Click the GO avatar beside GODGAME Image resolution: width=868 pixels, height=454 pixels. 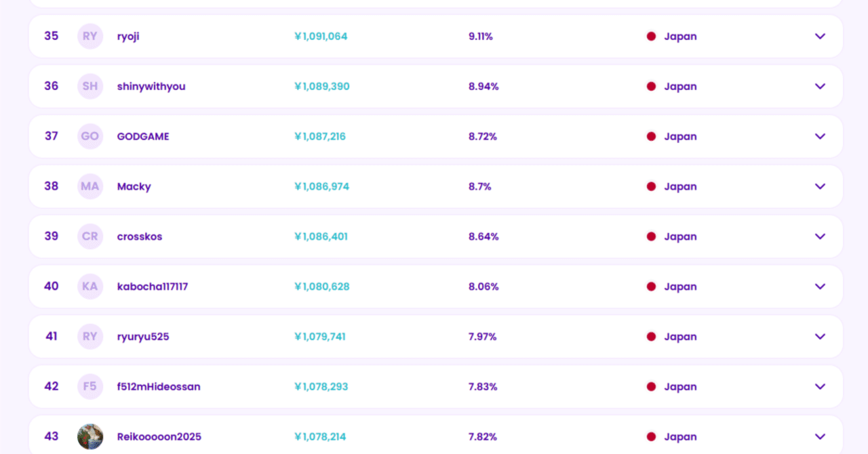(x=90, y=137)
